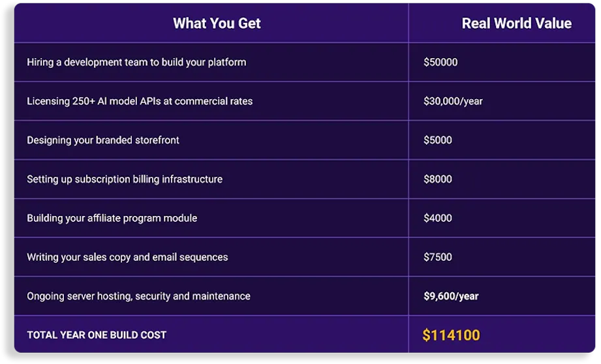601x364 pixels.
Task: Click the $7500 sales copy value
Action: 437,257
